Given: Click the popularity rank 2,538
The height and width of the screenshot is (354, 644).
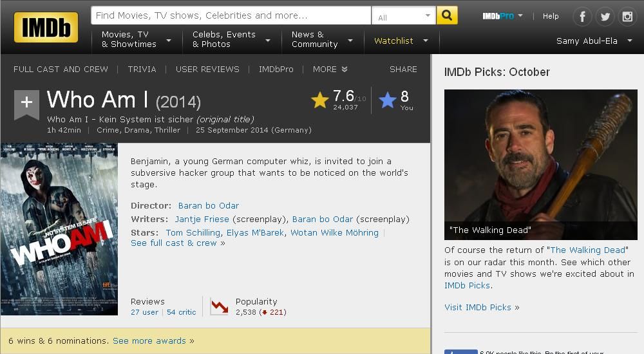Looking at the screenshot, I should (x=246, y=313).
